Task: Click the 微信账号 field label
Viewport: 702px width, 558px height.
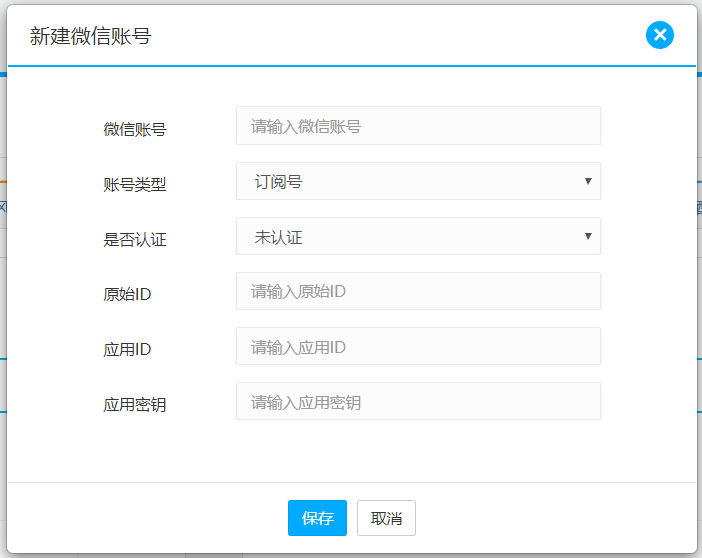Action: (x=134, y=129)
